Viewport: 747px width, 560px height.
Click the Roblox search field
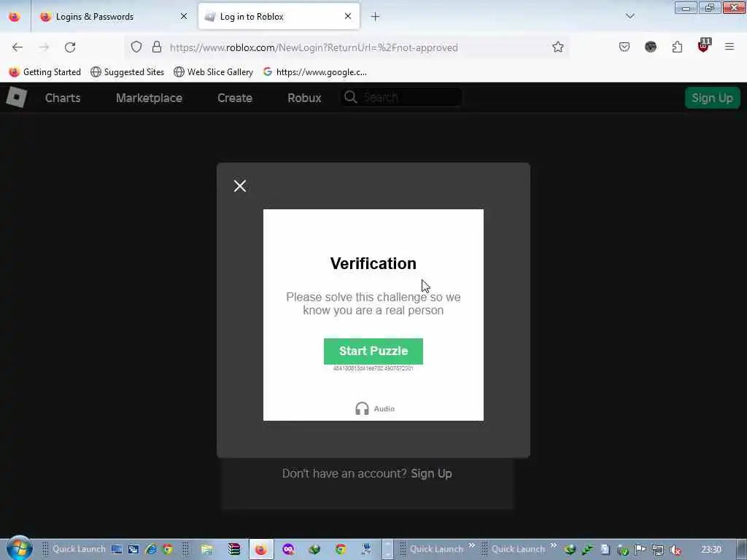point(401,97)
